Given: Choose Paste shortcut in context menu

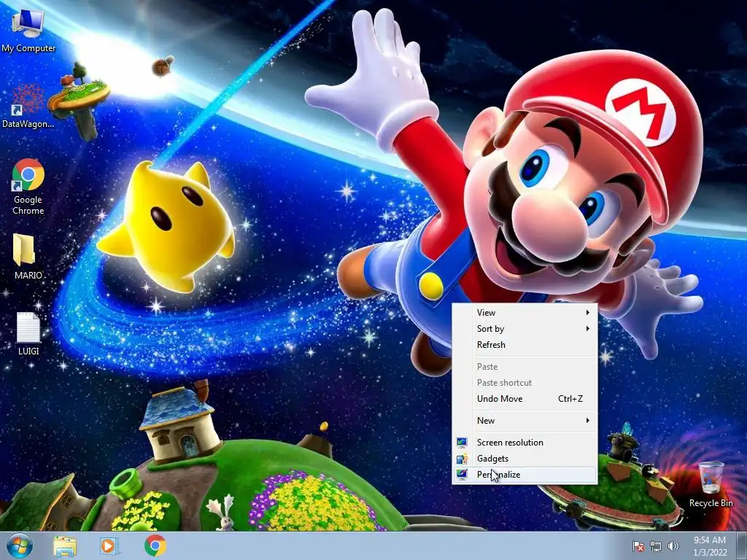Looking at the screenshot, I should [525, 383].
